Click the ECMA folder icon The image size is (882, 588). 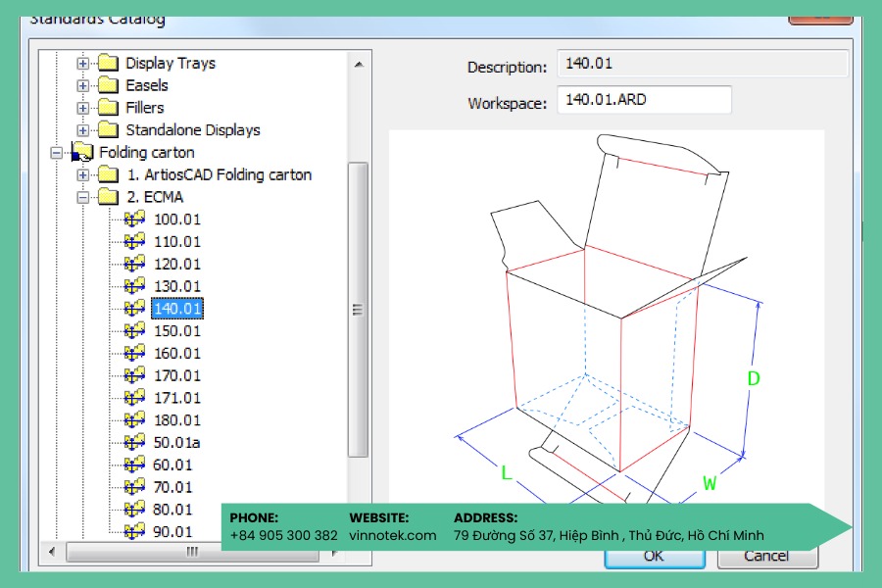(x=108, y=197)
